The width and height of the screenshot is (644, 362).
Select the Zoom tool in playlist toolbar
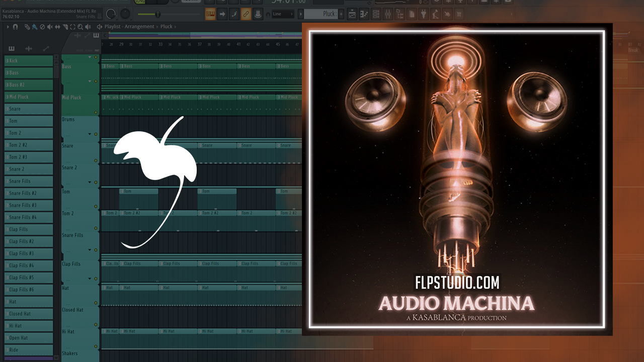click(80, 27)
